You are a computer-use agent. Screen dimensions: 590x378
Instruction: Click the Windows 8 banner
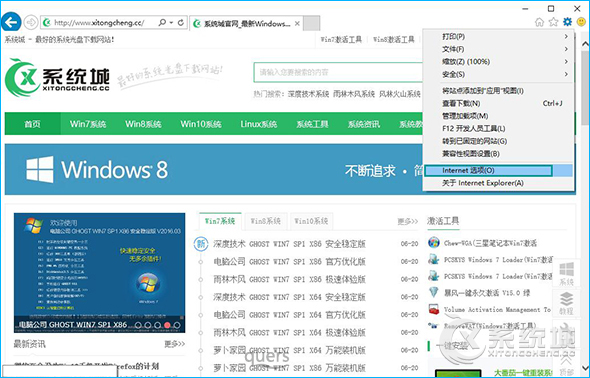tap(214, 170)
